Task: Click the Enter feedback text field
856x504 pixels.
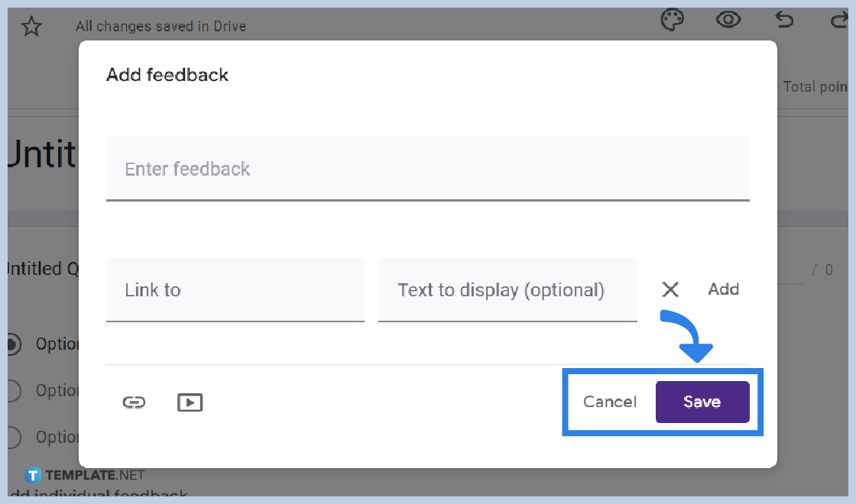Action: [428, 169]
